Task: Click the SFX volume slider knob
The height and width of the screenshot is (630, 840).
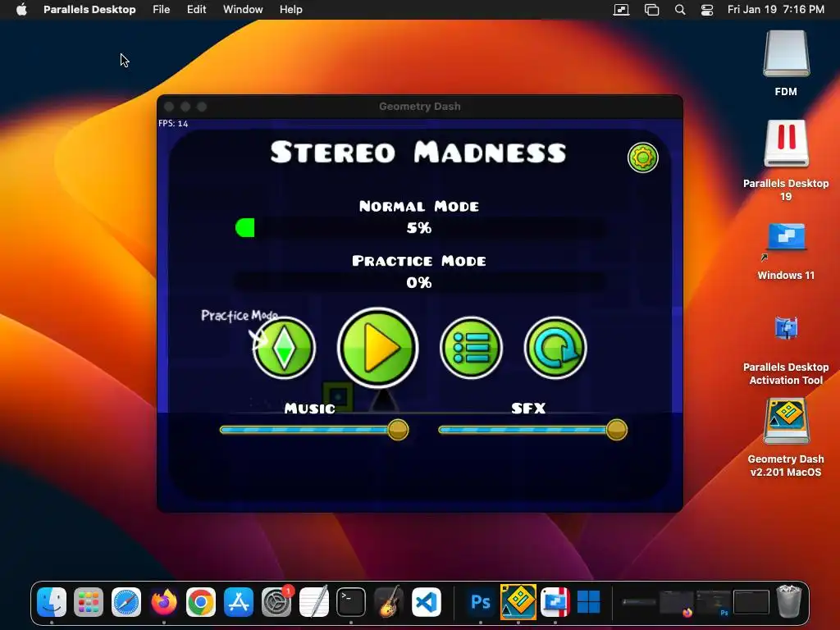Action: coord(617,430)
